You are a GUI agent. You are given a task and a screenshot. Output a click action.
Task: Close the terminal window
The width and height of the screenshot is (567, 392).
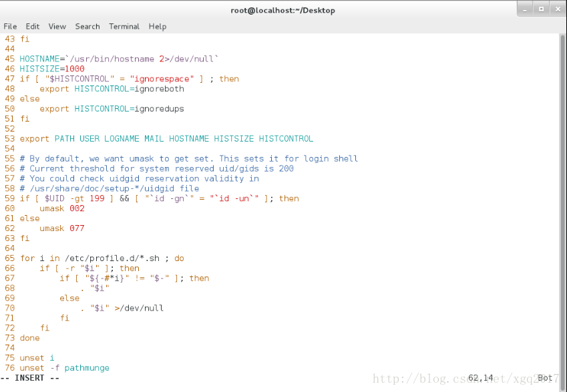[x=558, y=9]
